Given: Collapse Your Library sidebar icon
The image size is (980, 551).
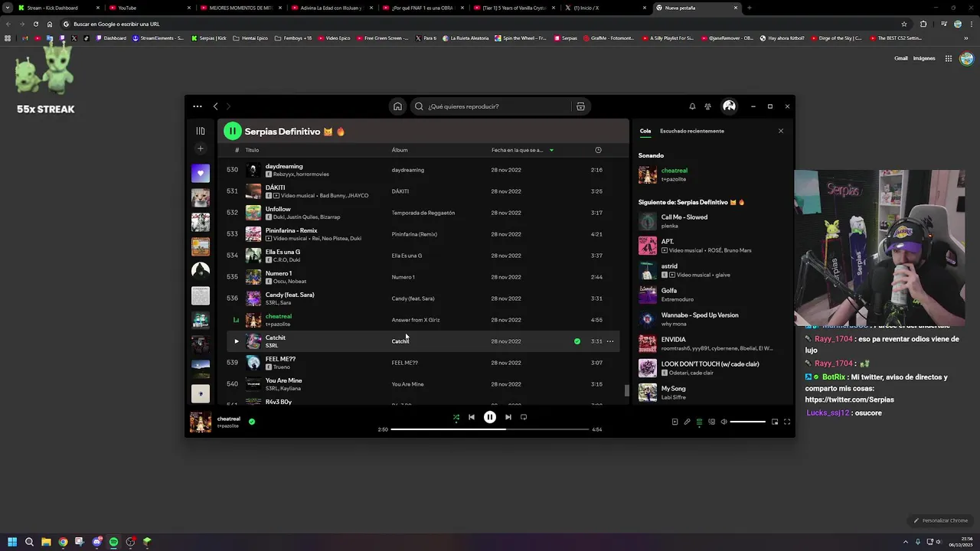Looking at the screenshot, I should click(x=201, y=131).
